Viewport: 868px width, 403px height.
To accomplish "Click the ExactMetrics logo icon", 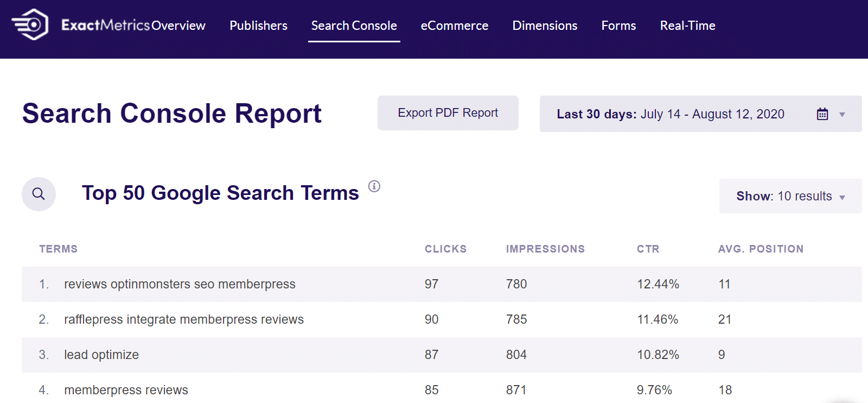I will click(x=30, y=24).
